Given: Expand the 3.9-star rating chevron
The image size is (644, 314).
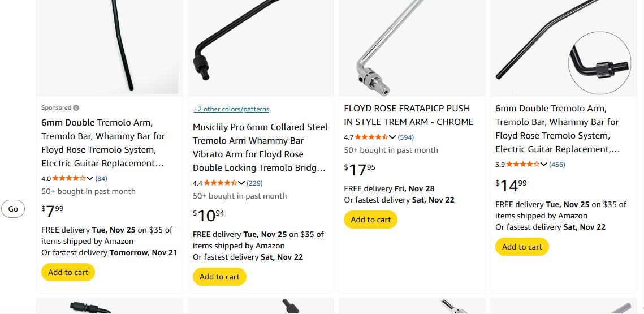Looking at the screenshot, I should (x=544, y=165).
